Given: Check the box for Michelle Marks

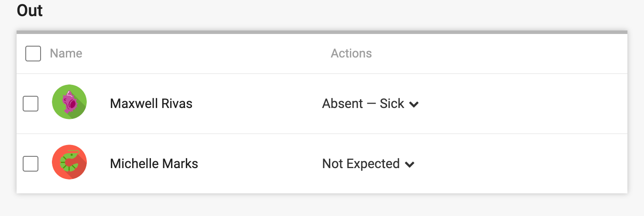Looking at the screenshot, I should (x=31, y=164).
